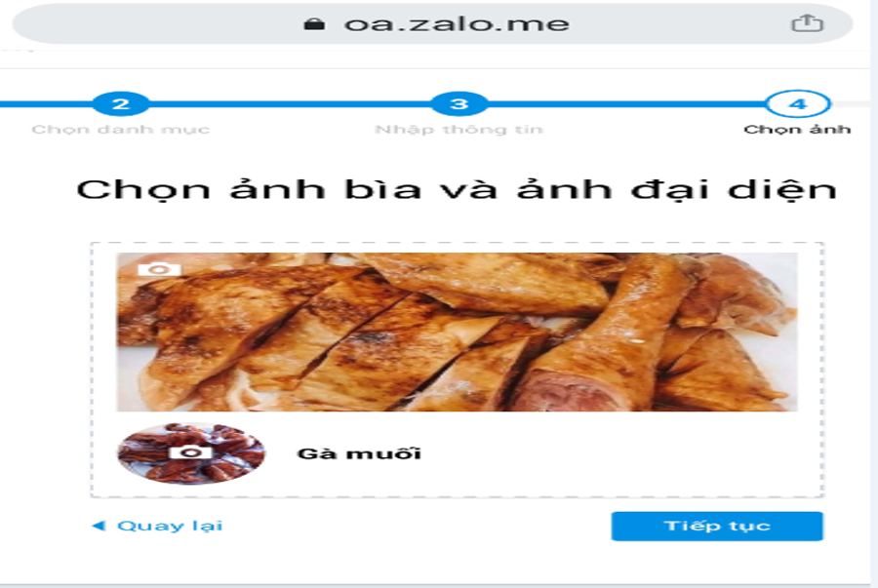This screenshot has width=878, height=588.
Task: Click the padlock icon beside oa.zalo.me
Action: (314, 23)
